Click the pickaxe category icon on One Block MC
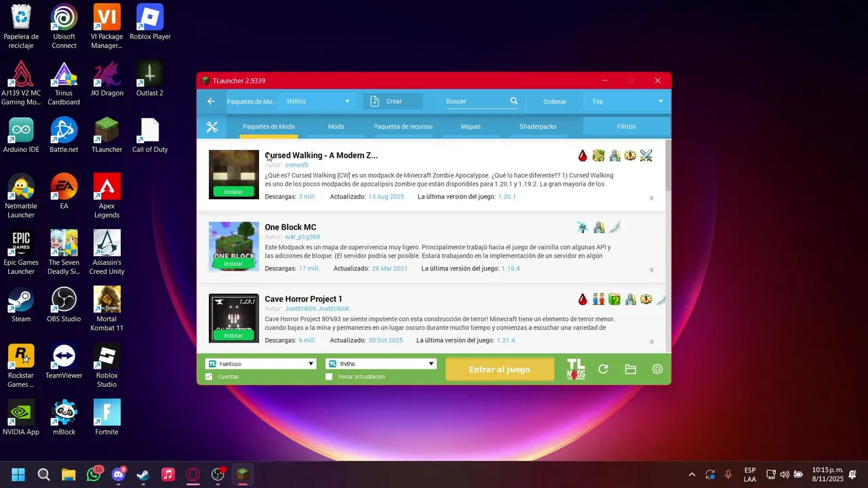The width and height of the screenshot is (868, 488). 583,228
